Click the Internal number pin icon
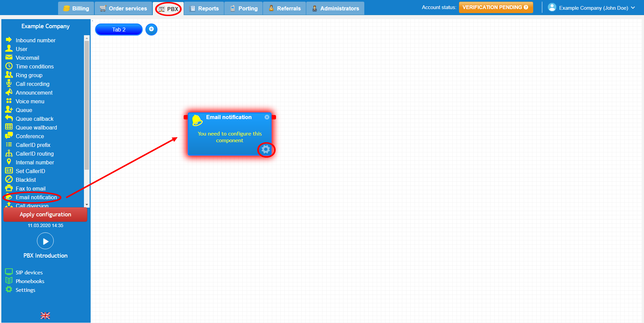This screenshot has height=323, width=644. (x=9, y=162)
